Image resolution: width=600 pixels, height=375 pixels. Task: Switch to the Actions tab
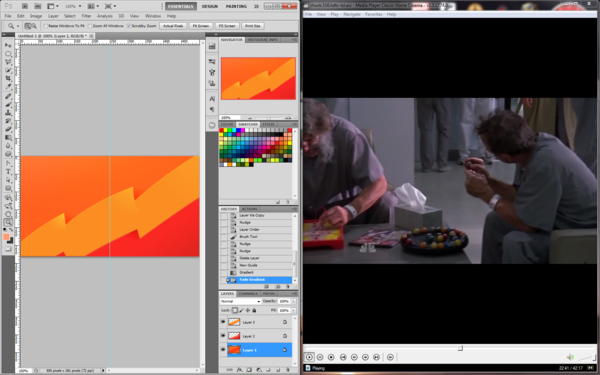[x=249, y=209]
